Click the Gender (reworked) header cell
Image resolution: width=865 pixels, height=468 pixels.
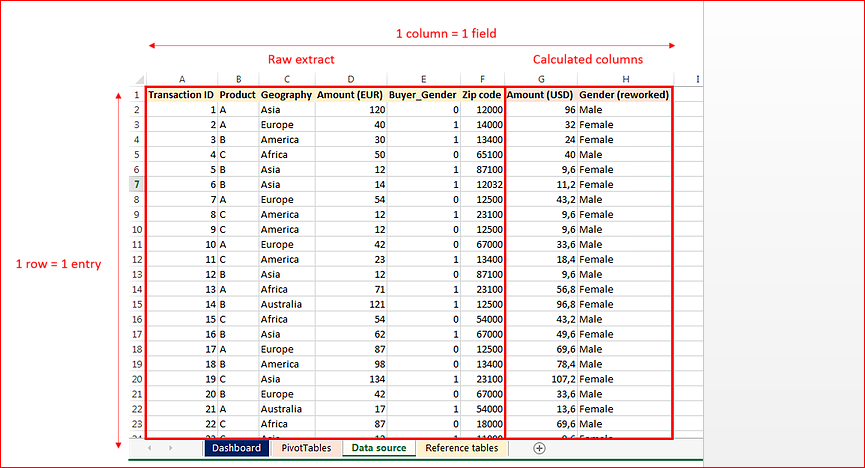[624, 94]
